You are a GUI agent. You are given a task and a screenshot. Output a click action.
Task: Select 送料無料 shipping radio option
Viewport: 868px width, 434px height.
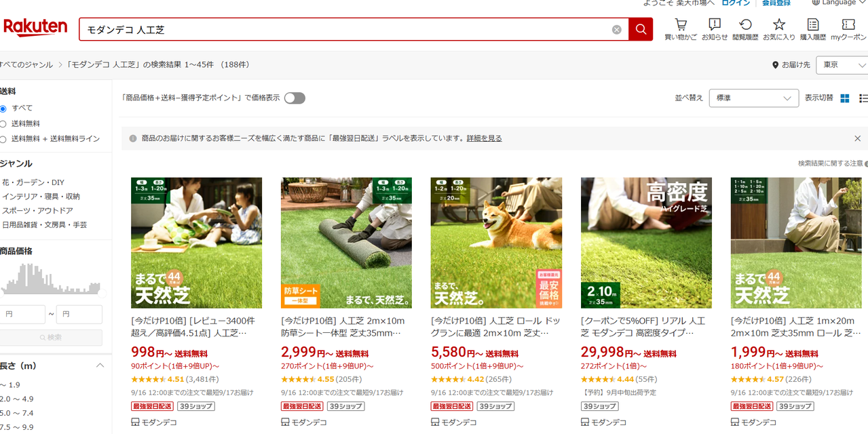click(3, 124)
